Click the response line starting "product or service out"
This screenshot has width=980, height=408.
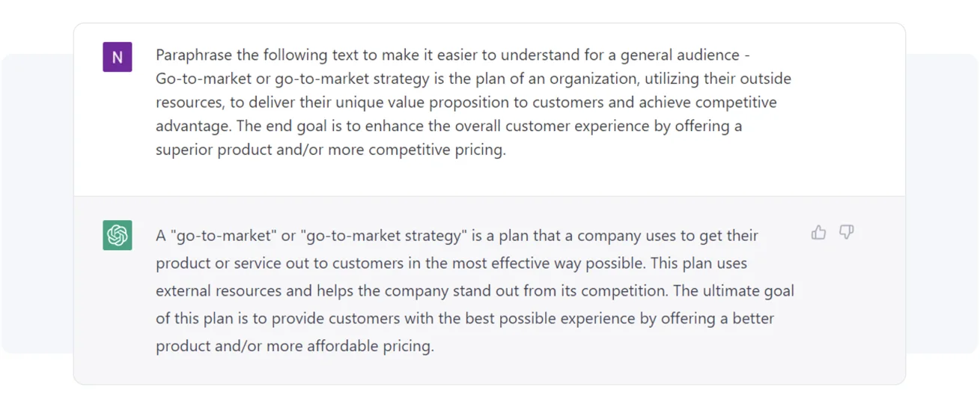pos(451,264)
